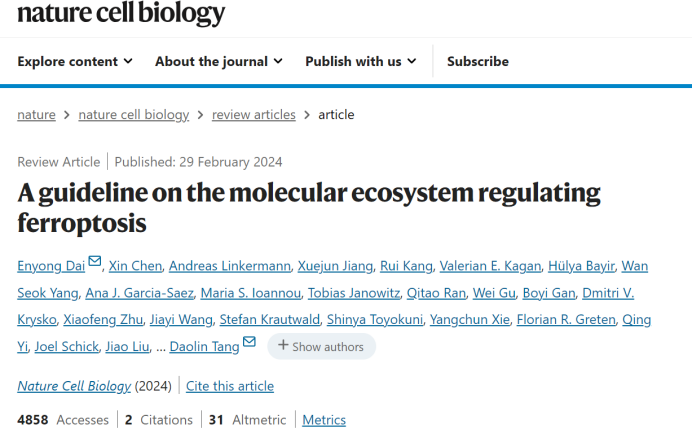
Task: Select author Valerian E. Kagan
Action: pos(490,266)
